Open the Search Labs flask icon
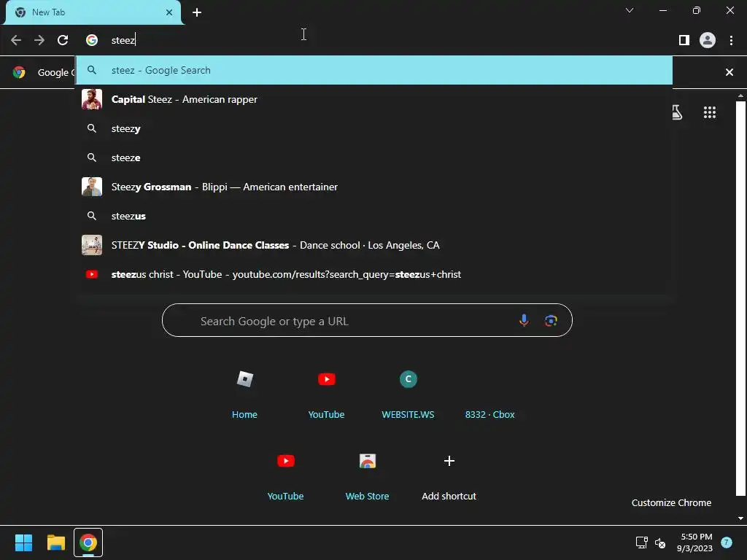The image size is (747, 560). (676, 112)
